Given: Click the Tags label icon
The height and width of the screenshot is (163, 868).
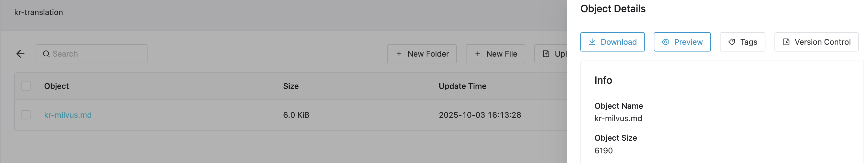Looking at the screenshot, I should 732,42.
